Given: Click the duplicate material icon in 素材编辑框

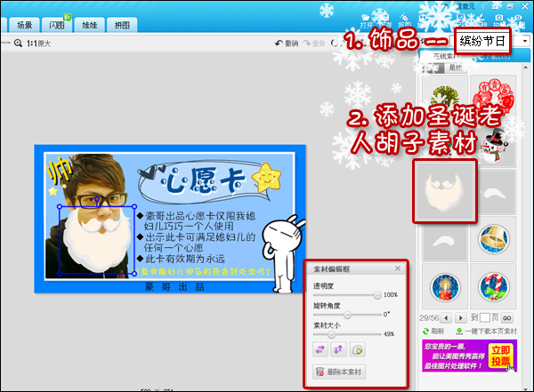Looking at the screenshot, I should click(357, 350).
